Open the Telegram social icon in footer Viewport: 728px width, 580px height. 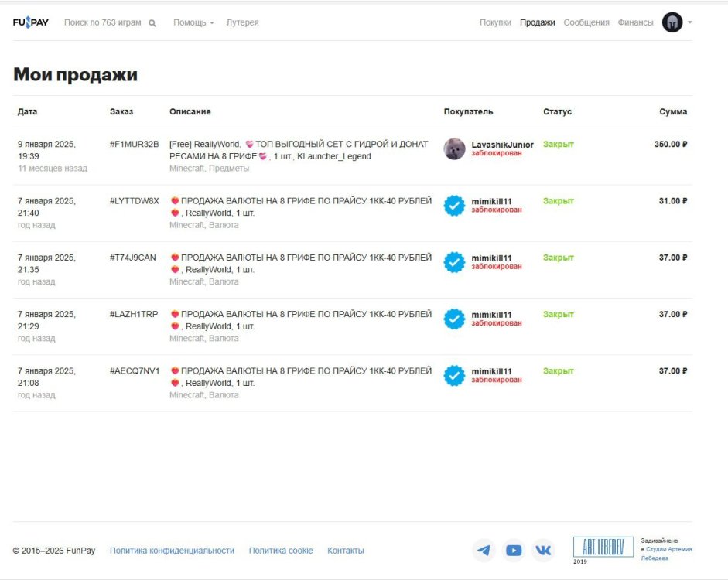coord(484,551)
